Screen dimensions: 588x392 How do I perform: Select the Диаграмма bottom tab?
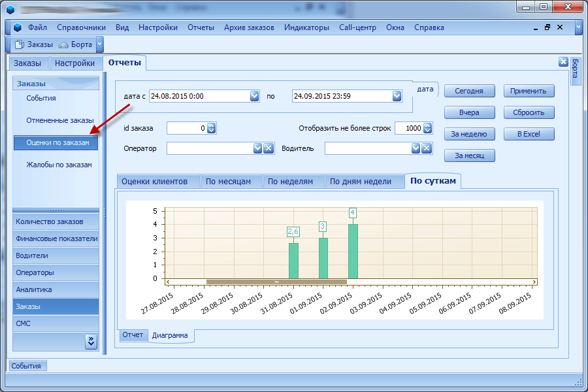pos(170,335)
